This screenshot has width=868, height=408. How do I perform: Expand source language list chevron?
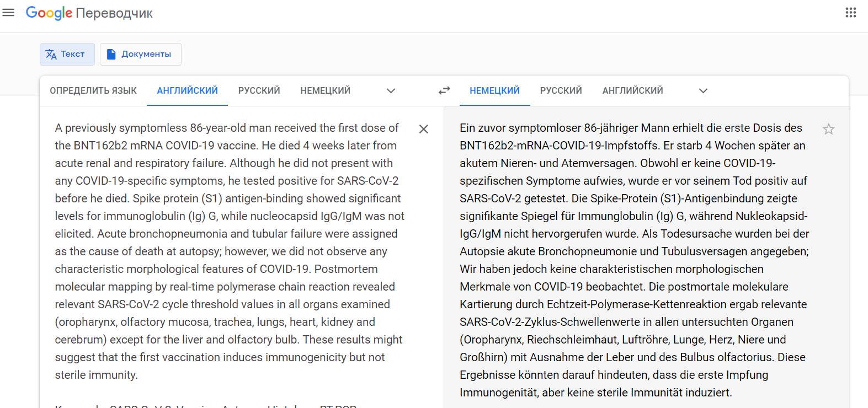(x=391, y=91)
